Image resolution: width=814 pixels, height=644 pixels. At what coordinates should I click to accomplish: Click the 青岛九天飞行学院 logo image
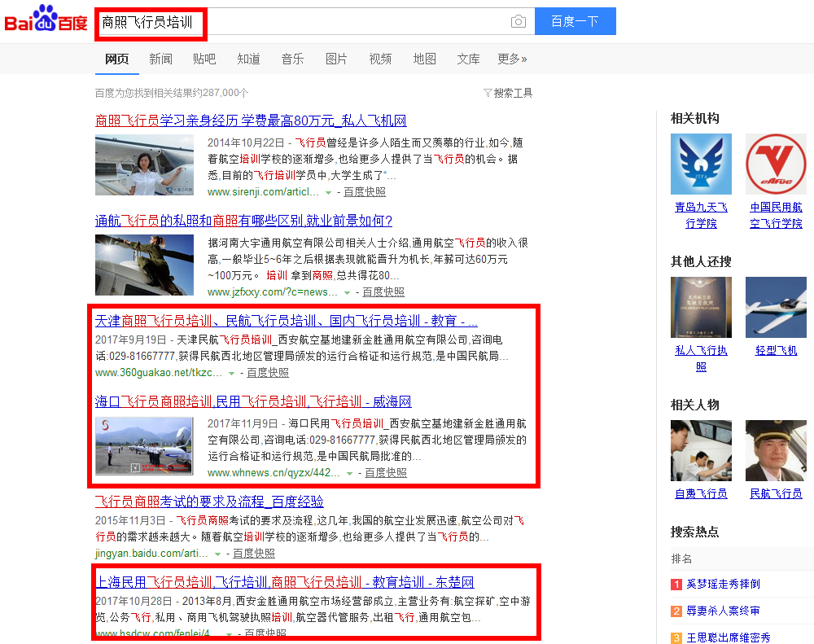(701, 164)
